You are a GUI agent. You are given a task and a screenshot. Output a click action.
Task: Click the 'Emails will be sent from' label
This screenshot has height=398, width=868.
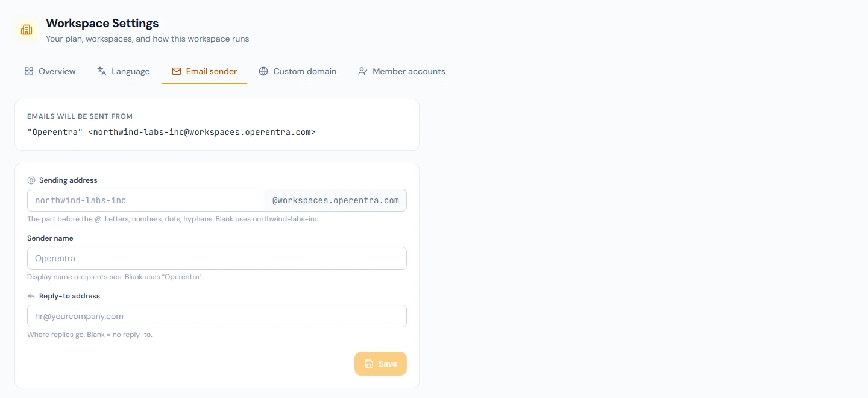[80, 116]
